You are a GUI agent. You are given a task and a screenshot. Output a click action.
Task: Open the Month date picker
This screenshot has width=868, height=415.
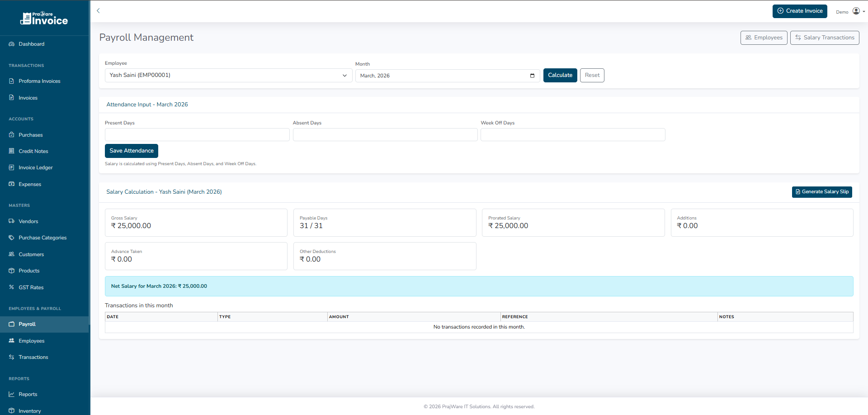coord(532,76)
